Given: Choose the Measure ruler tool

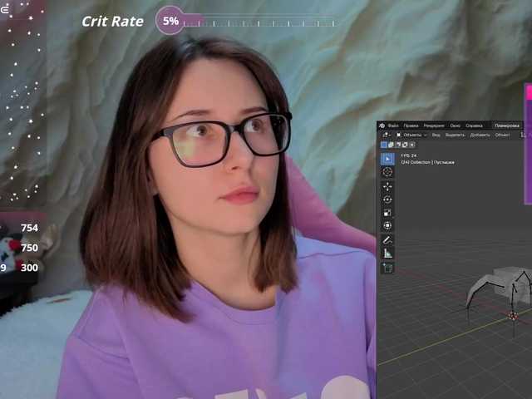Looking at the screenshot, I should click(387, 254).
